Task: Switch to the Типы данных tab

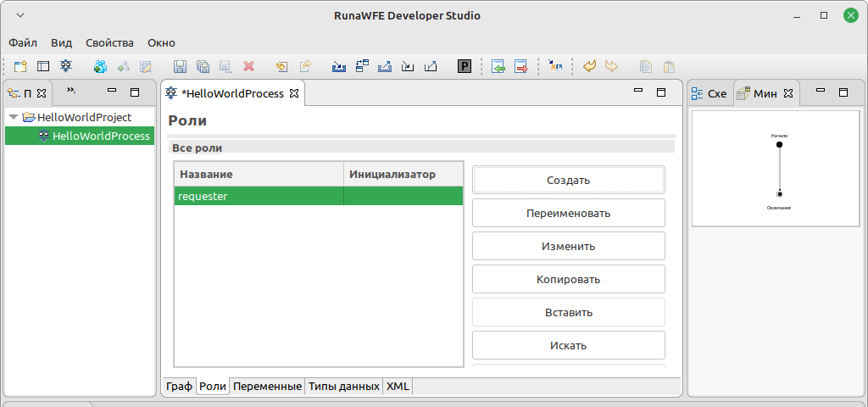Action: 344,387
